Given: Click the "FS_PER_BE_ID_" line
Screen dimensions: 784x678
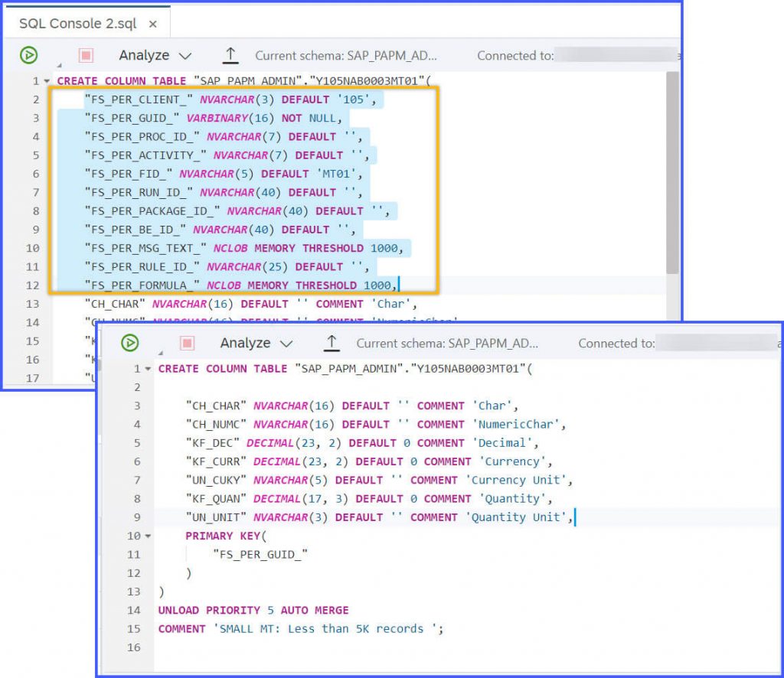Looking at the screenshot, I should [x=220, y=230].
